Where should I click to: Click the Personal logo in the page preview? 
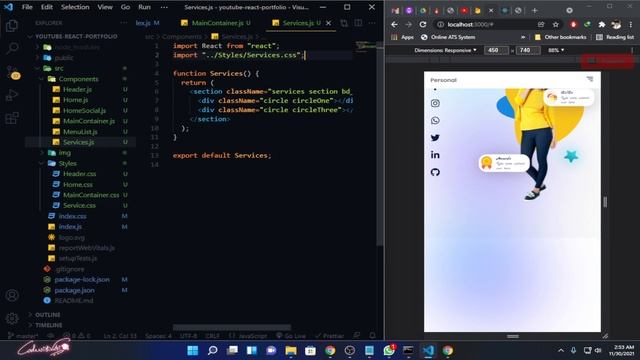443,80
